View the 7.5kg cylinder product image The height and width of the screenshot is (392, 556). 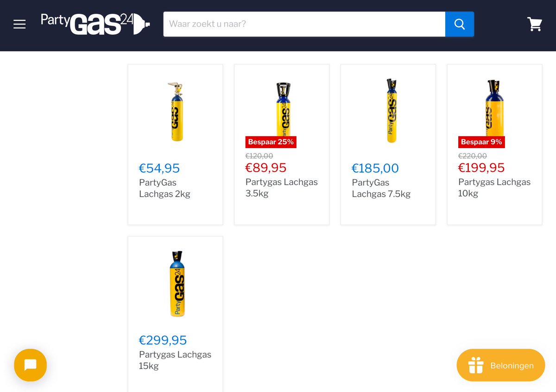coord(392,111)
